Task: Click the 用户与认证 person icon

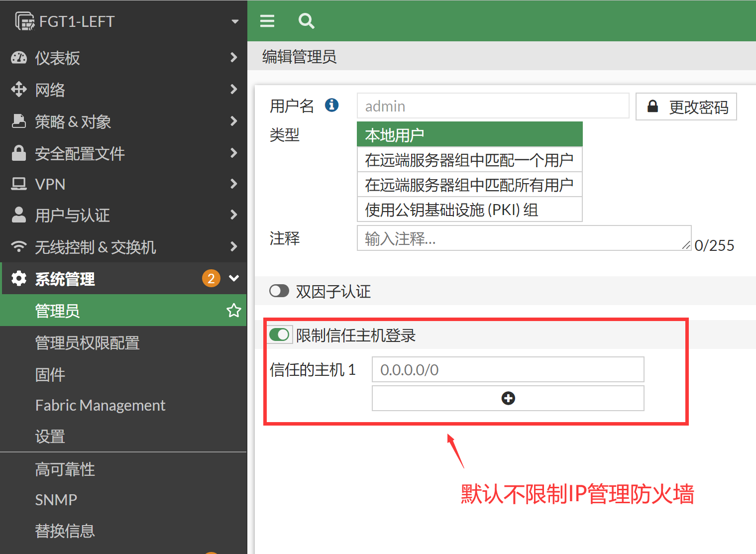Action: [19, 215]
